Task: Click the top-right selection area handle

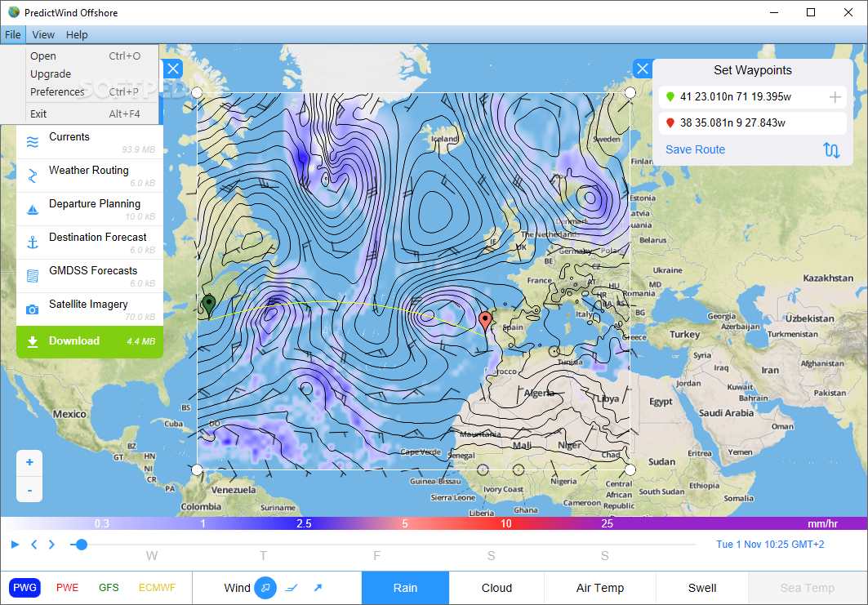Action: point(630,92)
